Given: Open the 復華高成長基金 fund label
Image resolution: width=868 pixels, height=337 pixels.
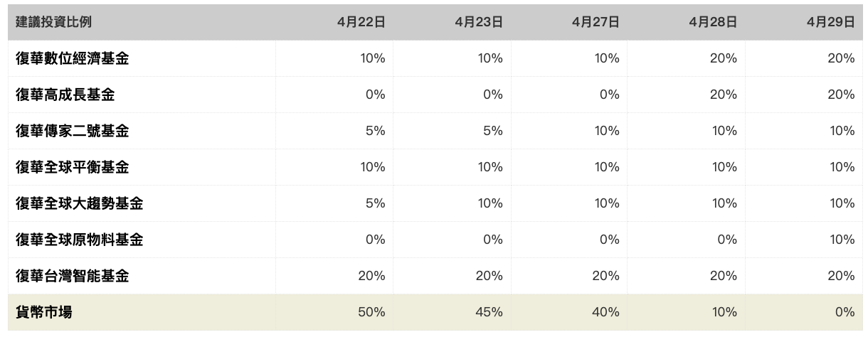Looking at the screenshot, I should [x=65, y=95].
